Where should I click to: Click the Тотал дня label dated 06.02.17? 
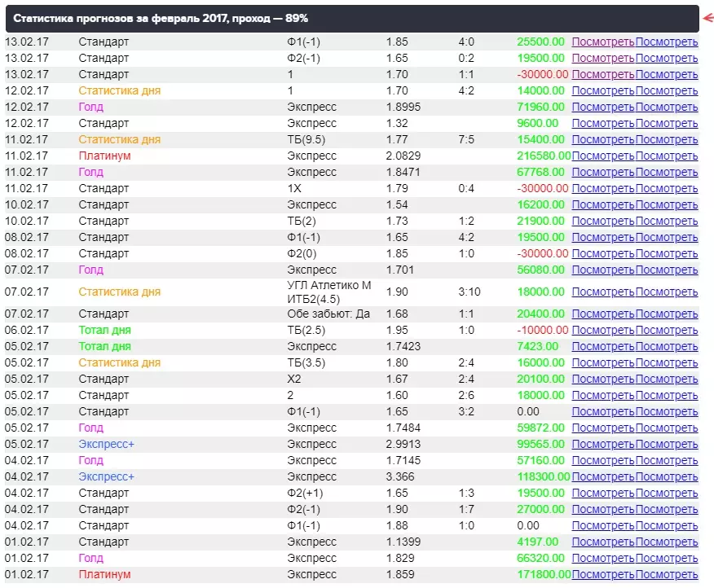pos(104,331)
